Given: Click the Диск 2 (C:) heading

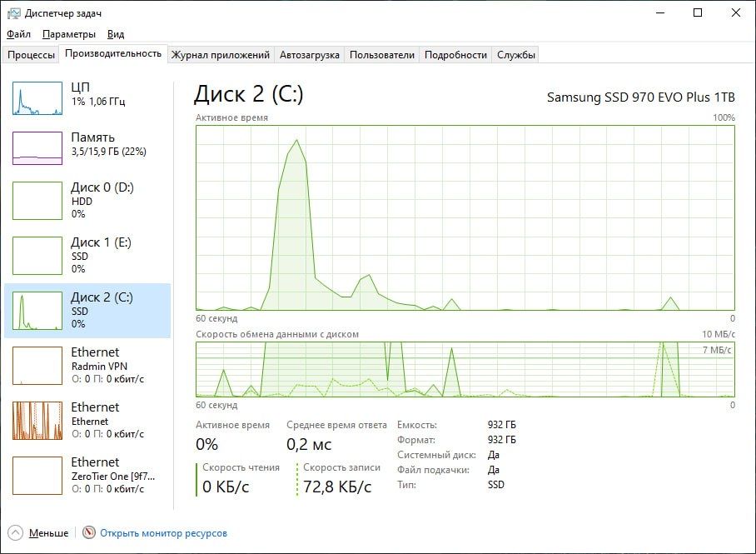Looking at the screenshot, I should [249, 94].
